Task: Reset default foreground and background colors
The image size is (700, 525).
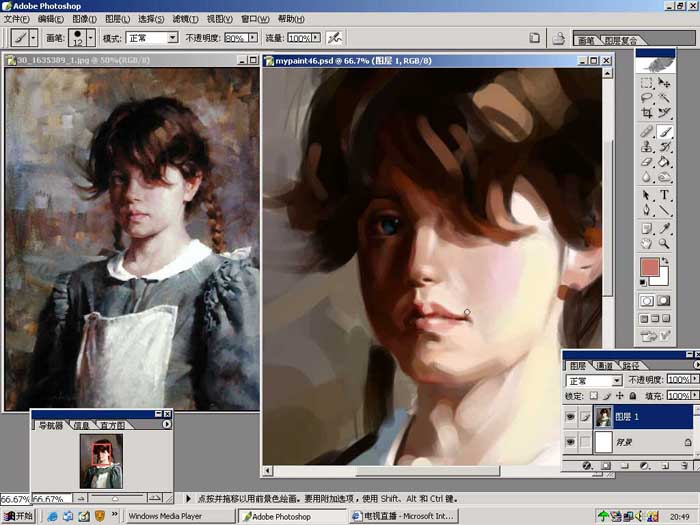Action: [x=643, y=282]
